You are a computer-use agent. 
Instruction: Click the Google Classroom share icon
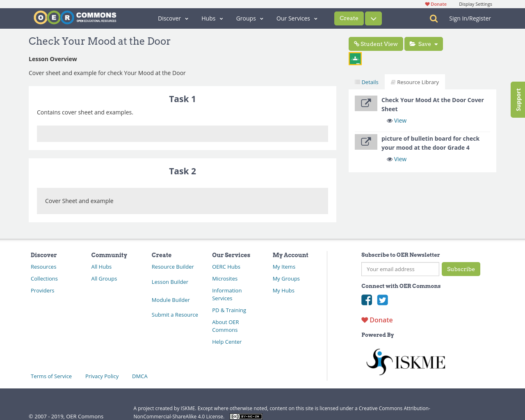(355, 59)
